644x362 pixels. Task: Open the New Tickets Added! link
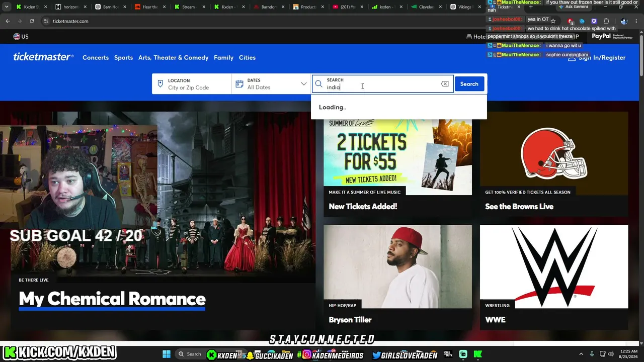click(x=363, y=206)
